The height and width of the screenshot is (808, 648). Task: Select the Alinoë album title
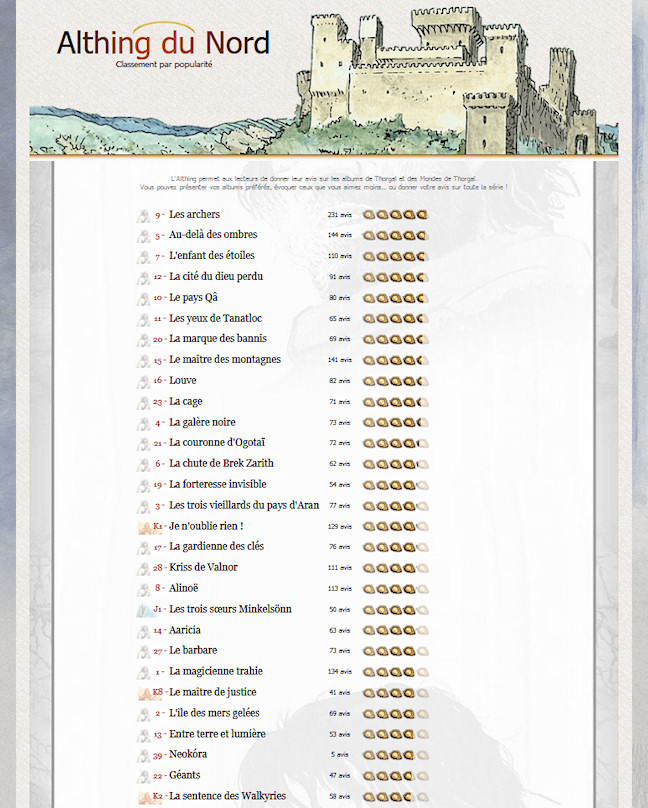[x=186, y=589]
